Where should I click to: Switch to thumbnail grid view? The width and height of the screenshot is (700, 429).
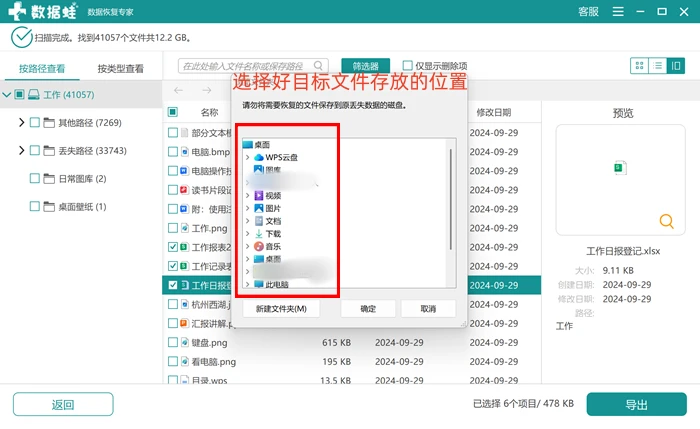639,66
